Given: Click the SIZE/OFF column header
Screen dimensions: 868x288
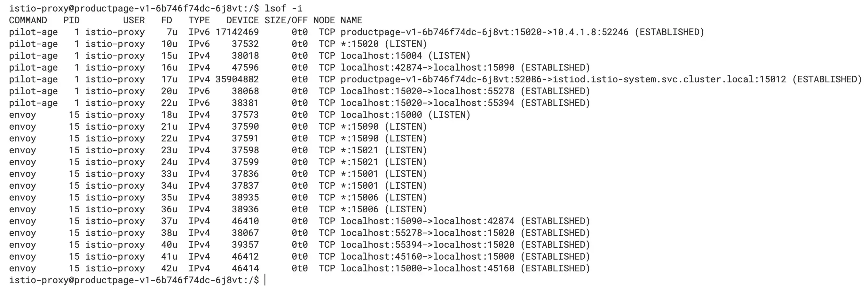Looking at the screenshot, I should click(x=286, y=20).
